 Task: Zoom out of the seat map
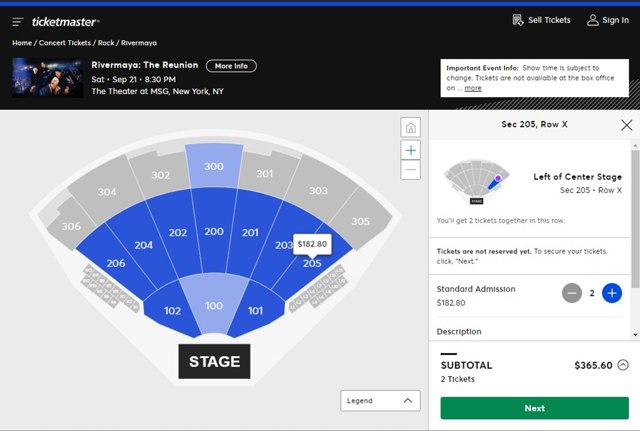click(411, 170)
